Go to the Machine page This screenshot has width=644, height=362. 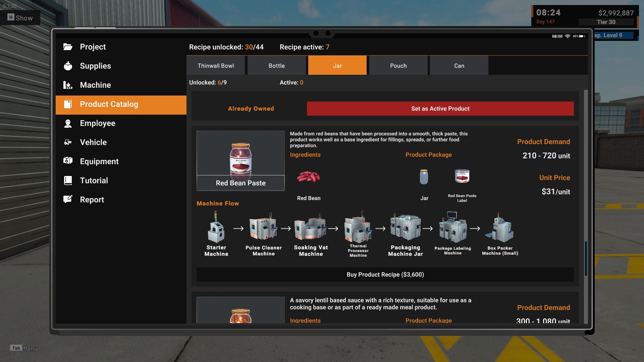point(95,85)
